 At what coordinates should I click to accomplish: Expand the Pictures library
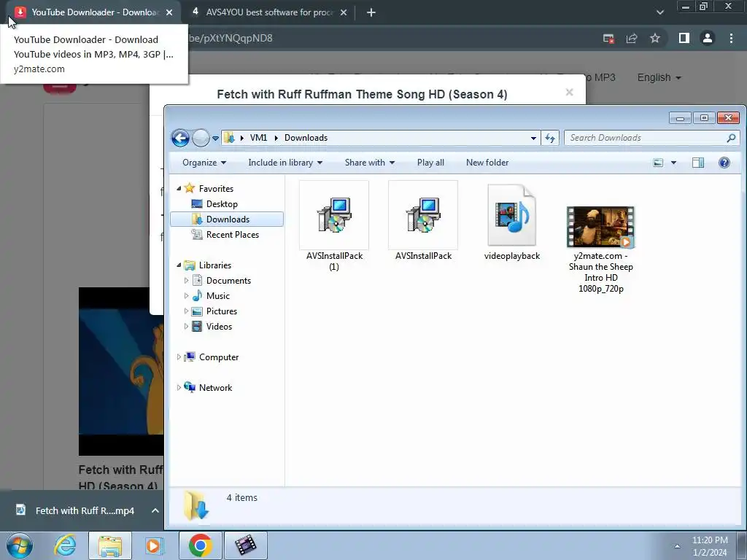186,311
